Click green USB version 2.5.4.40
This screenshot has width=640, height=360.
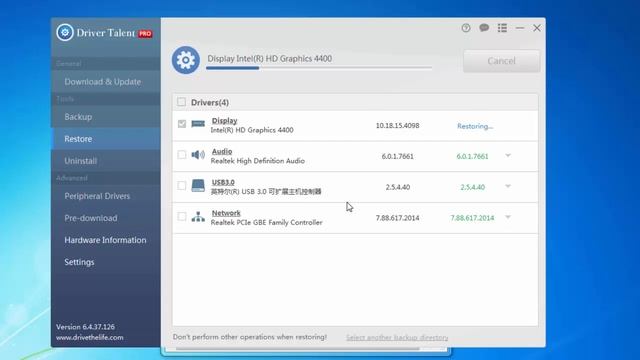click(473, 187)
